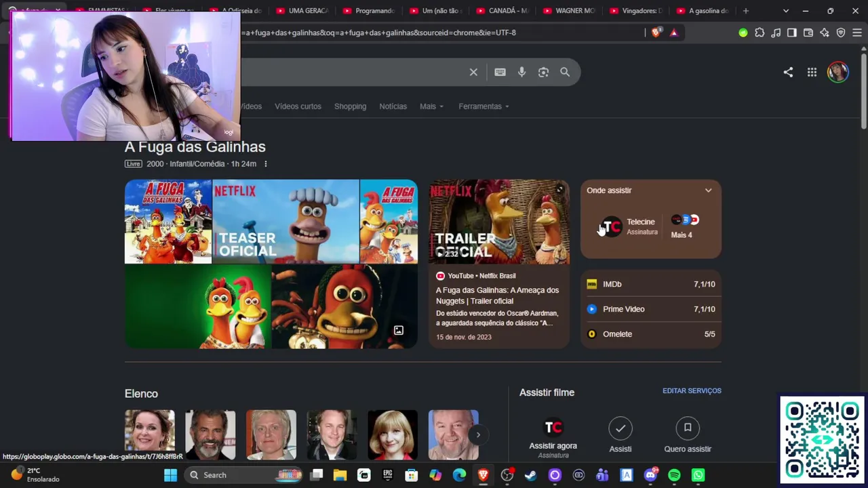This screenshot has width=868, height=488.
Task: Open the media control music-note icon
Action: coord(776,33)
